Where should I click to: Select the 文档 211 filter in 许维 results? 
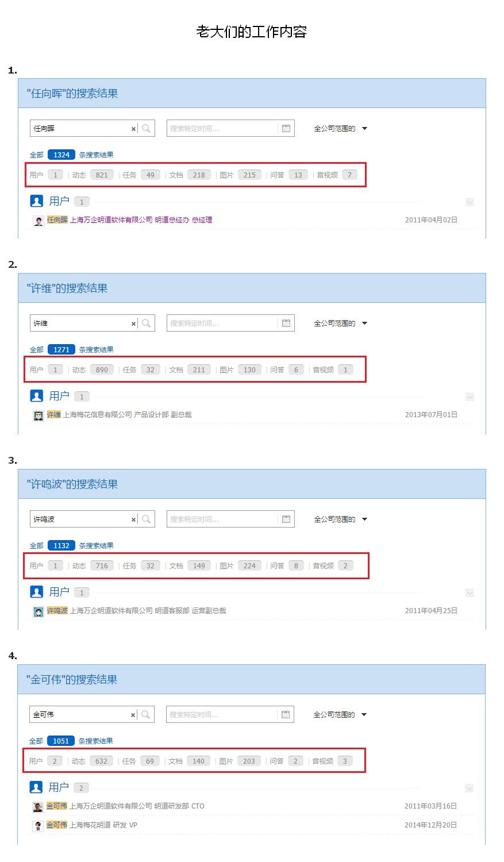(x=190, y=370)
